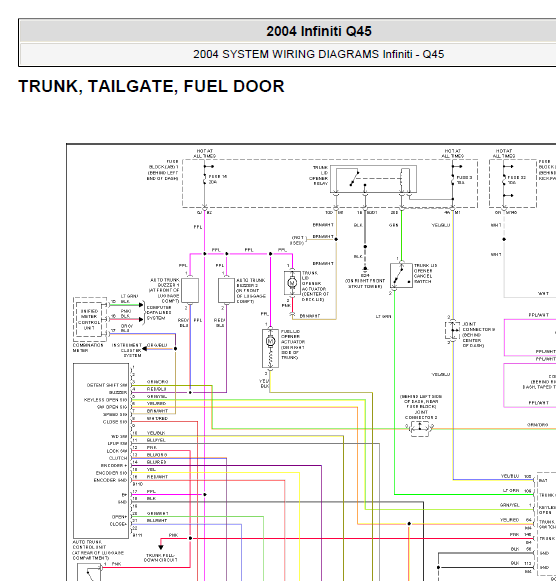This screenshot has height=581, width=556.
Task: Select the trunk lid opener cancel switch symbol
Action: coord(401,276)
